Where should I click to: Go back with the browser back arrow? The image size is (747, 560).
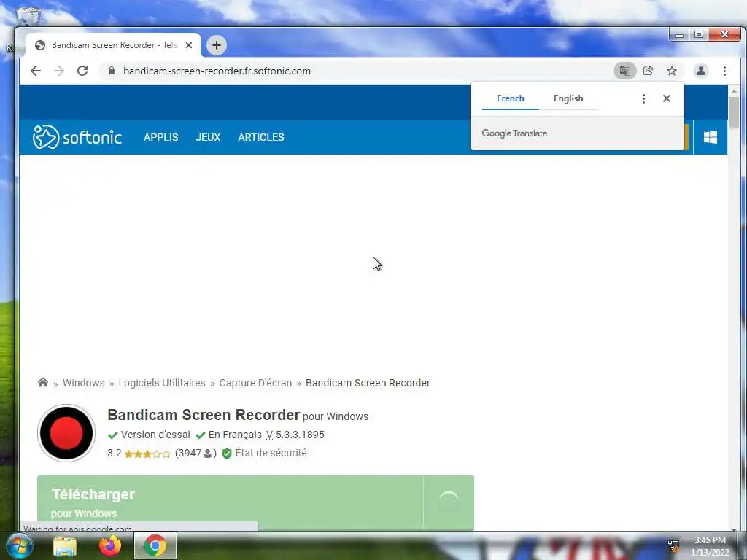coord(36,71)
